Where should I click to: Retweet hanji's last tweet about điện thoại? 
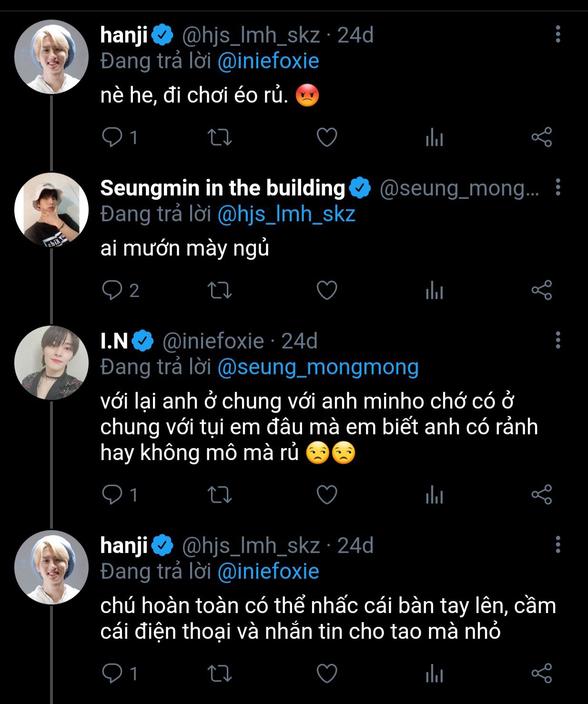pos(220,673)
